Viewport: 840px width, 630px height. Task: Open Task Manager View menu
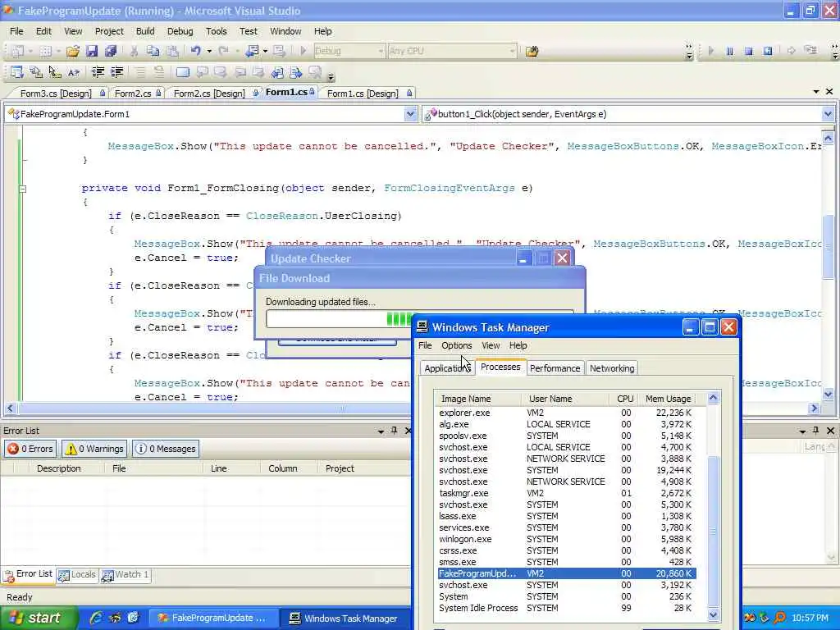click(491, 345)
